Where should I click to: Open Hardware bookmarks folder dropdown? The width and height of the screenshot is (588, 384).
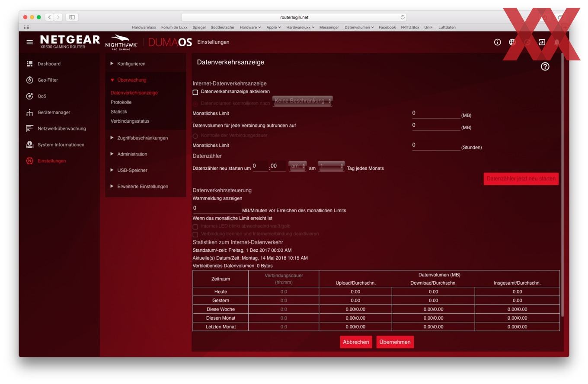[x=250, y=27]
